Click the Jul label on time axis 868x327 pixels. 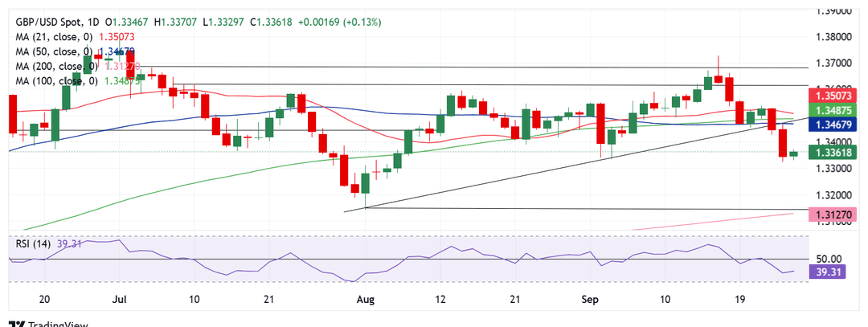click(x=121, y=299)
